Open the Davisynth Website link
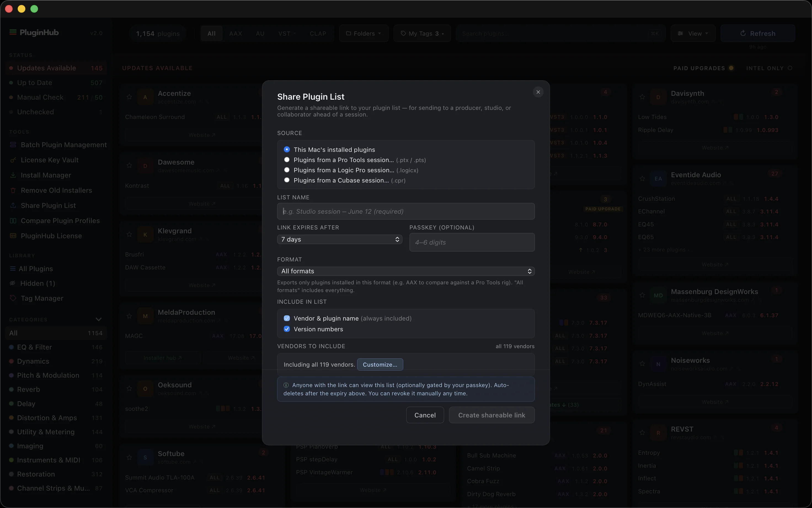The width and height of the screenshot is (812, 508). [x=715, y=148]
